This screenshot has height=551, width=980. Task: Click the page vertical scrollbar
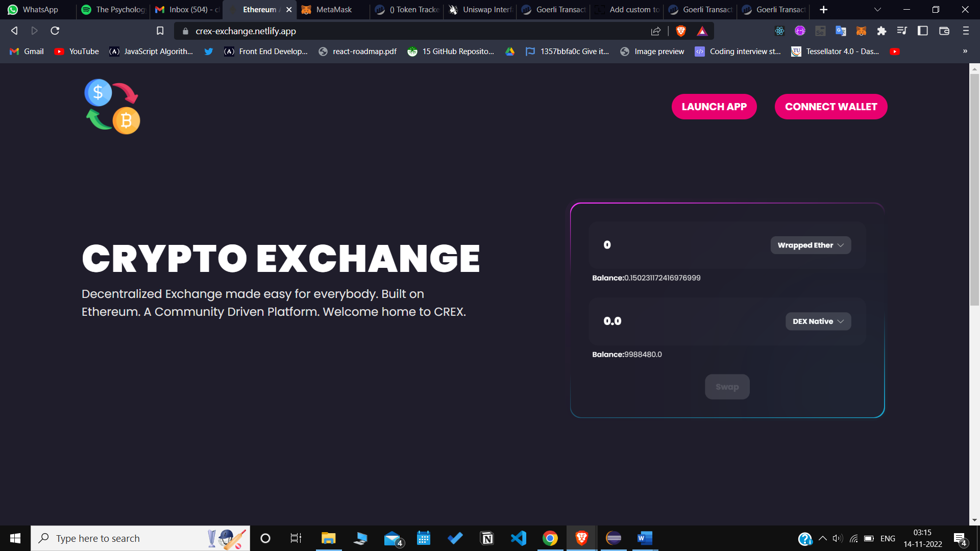(974, 189)
